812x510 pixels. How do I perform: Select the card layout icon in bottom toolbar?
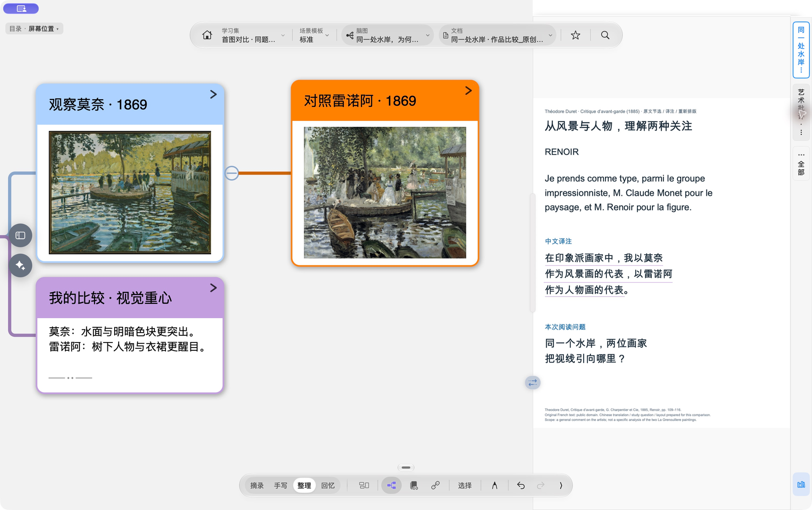tap(364, 486)
